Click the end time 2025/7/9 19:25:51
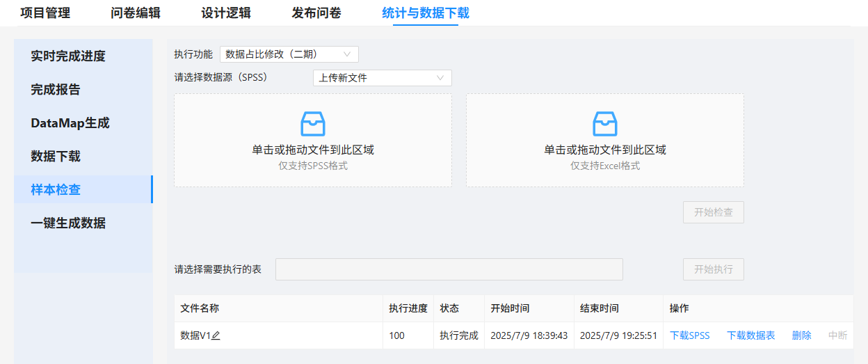868x364 pixels. (x=619, y=335)
